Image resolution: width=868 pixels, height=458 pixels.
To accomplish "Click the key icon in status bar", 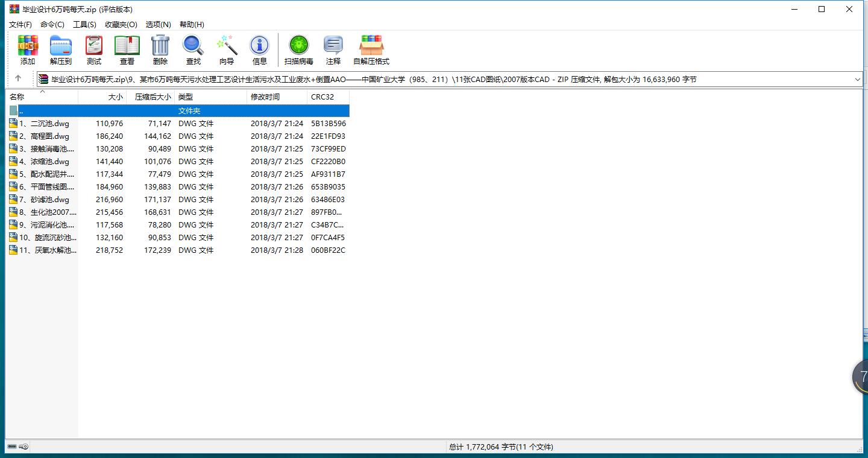I will [24, 447].
